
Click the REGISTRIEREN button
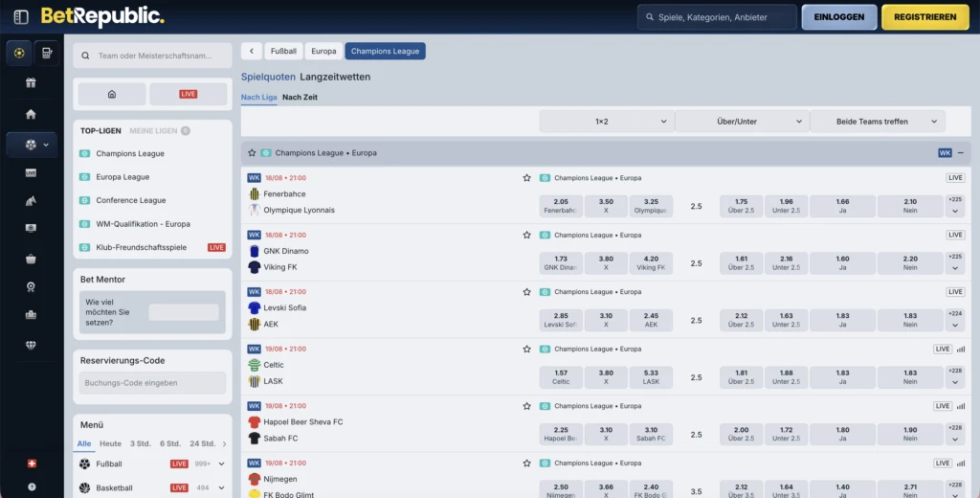point(925,17)
